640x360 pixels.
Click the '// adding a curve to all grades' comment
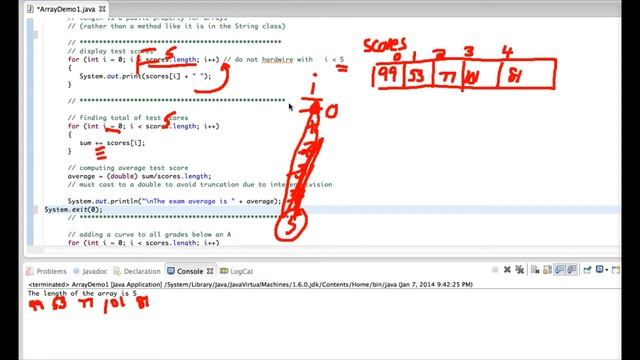(149, 235)
